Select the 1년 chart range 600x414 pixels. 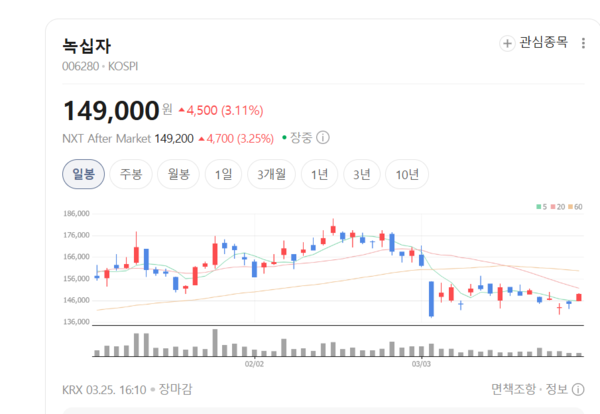(x=320, y=174)
